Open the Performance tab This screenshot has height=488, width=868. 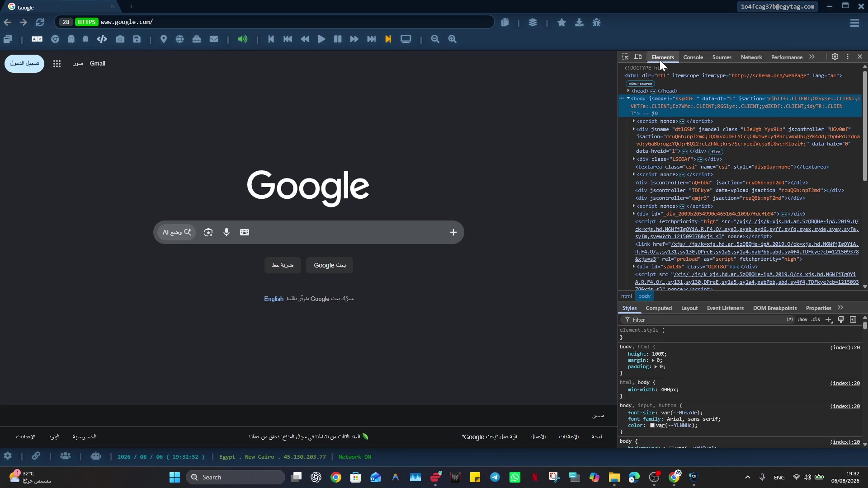787,57
